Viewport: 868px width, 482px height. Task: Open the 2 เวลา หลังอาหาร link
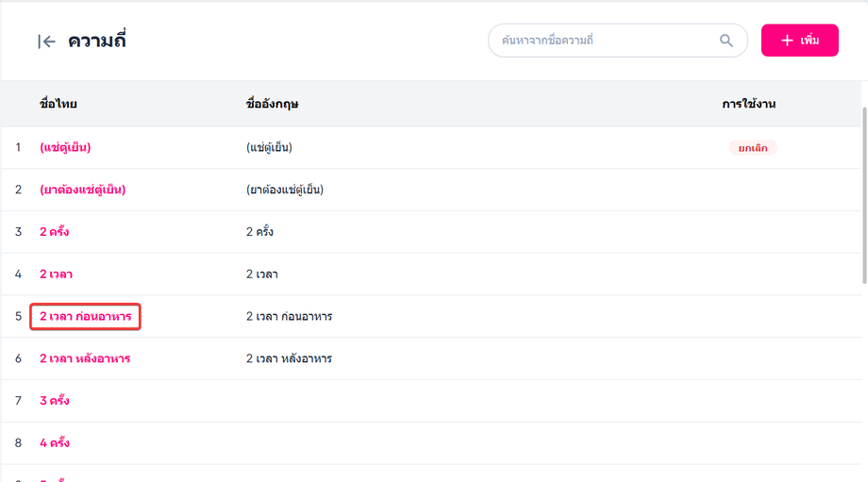click(85, 358)
